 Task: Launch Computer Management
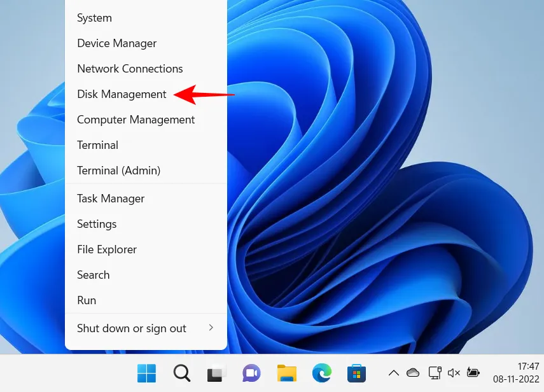146,120
